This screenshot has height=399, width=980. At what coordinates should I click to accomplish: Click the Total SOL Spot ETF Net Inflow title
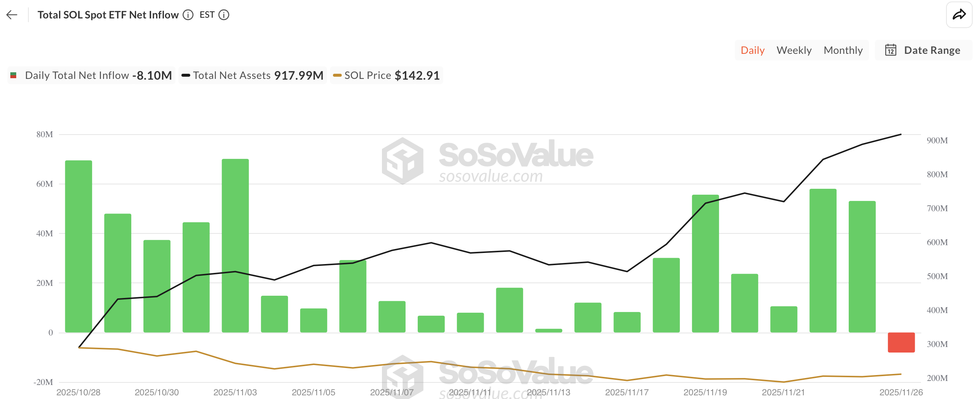(x=108, y=14)
